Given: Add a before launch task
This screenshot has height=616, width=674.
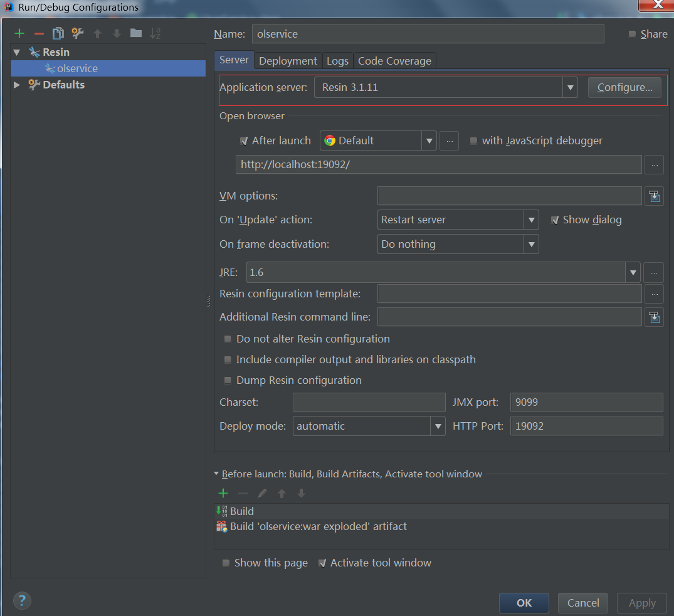Looking at the screenshot, I should coord(224,494).
